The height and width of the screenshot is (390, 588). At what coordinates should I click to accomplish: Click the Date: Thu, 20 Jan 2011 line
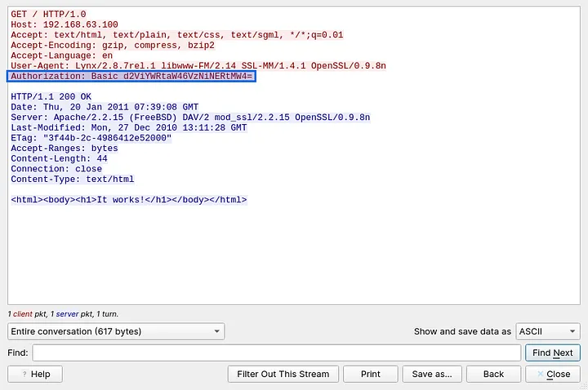(105, 107)
